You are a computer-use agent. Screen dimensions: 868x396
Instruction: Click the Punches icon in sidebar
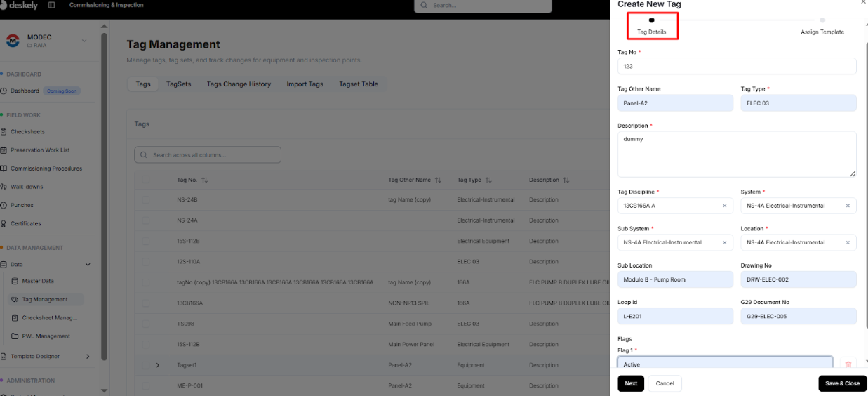click(x=4, y=205)
